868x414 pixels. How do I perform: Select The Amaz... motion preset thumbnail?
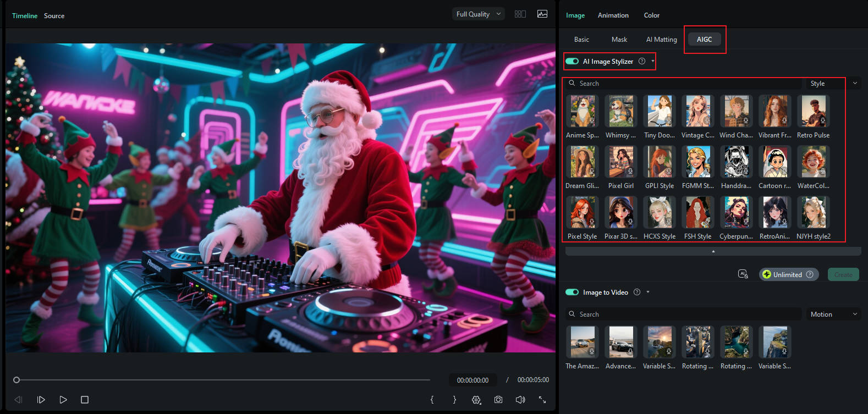(x=583, y=342)
